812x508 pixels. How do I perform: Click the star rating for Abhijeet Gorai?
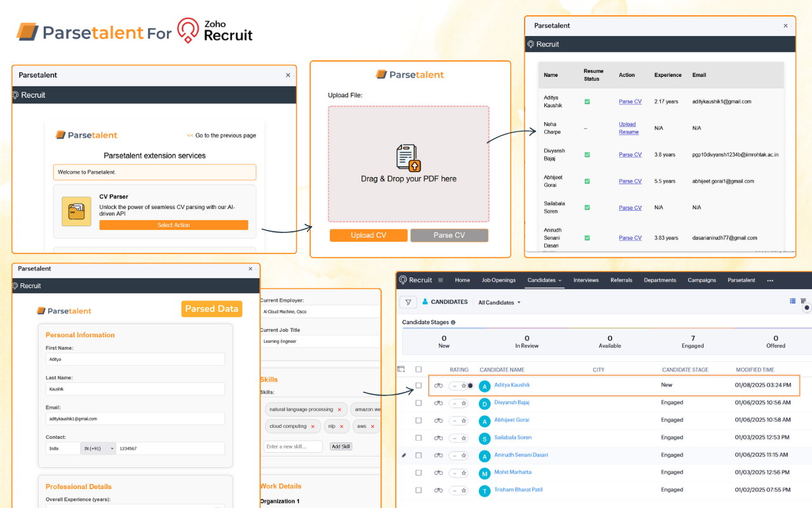[464, 420]
